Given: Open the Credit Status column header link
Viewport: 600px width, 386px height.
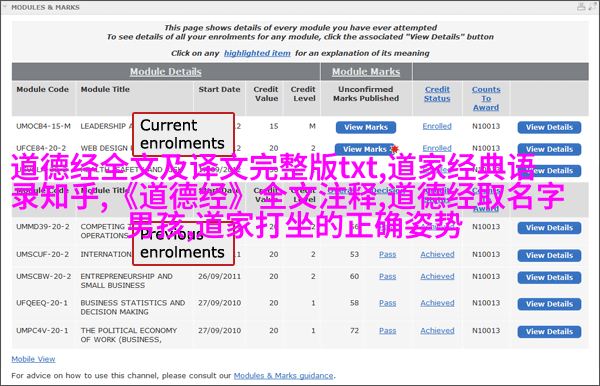Looking at the screenshot, I should coord(437,94).
